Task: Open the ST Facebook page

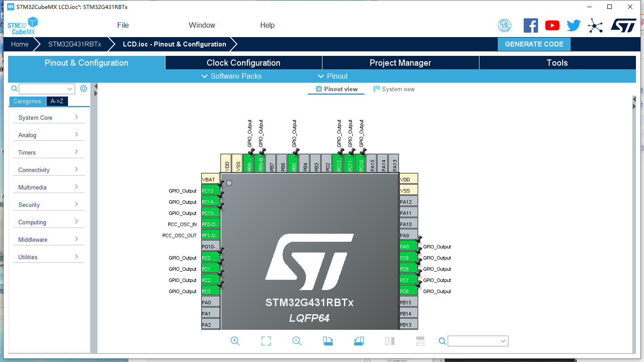Action: (x=531, y=25)
